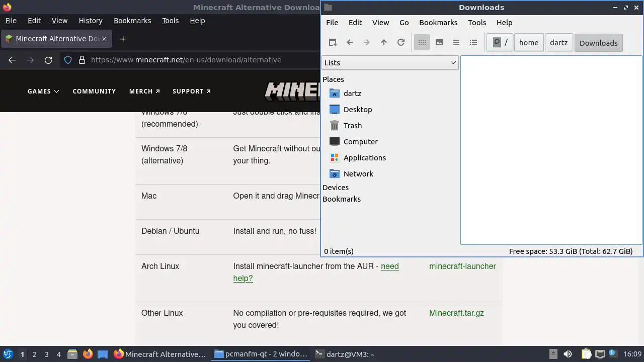Click the root path button in the location bar
The width and height of the screenshot is (644, 362).
(500, 43)
